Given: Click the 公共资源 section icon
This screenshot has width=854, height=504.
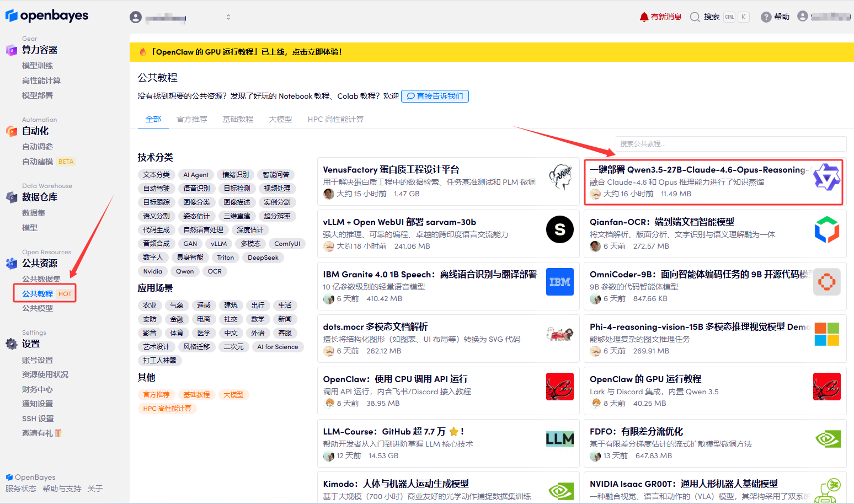Looking at the screenshot, I should pos(12,264).
